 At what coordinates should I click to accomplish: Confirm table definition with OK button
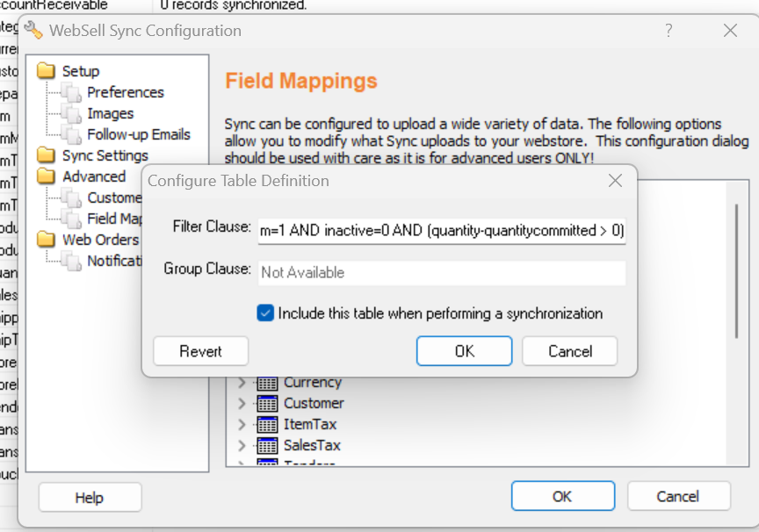[464, 351]
